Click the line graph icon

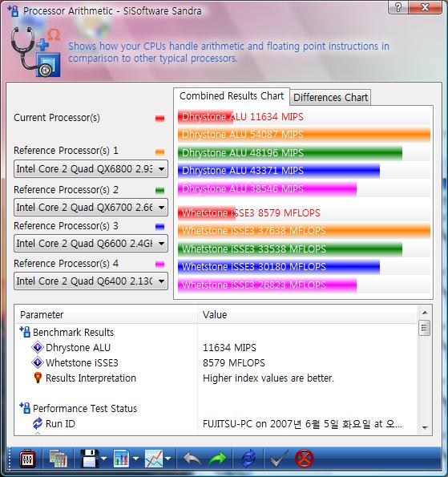point(154,459)
